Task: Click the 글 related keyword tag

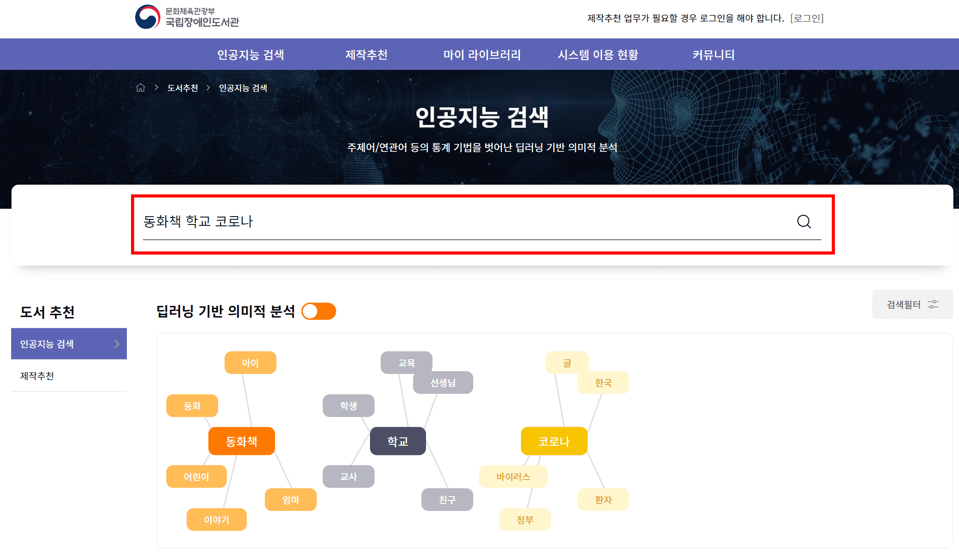Action: pyautogui.click(x=567, y=362)
